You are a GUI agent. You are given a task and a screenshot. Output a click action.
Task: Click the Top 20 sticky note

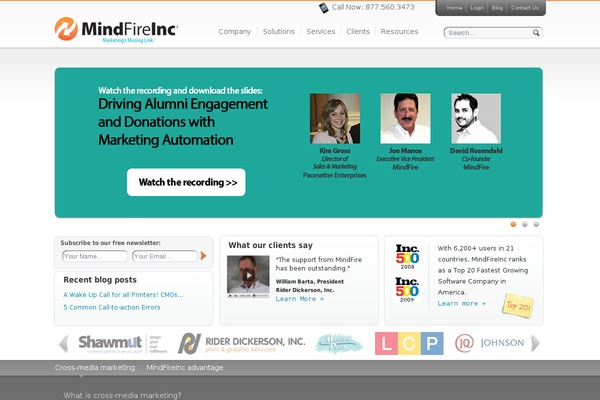tap(518, 305)
